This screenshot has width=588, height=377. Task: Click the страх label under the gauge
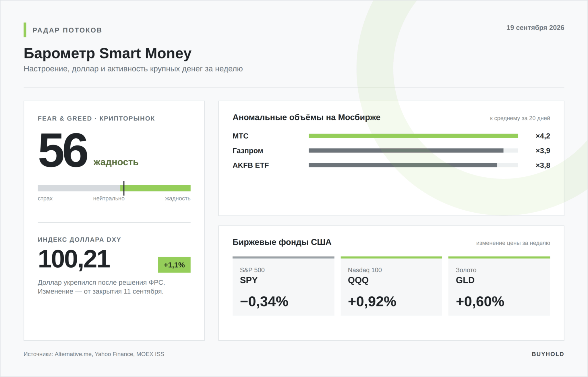45,199
